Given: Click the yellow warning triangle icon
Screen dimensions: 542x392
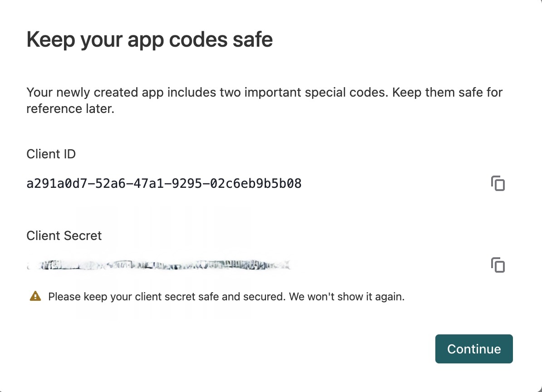Looking at the screenshot, I should point(35,296).
